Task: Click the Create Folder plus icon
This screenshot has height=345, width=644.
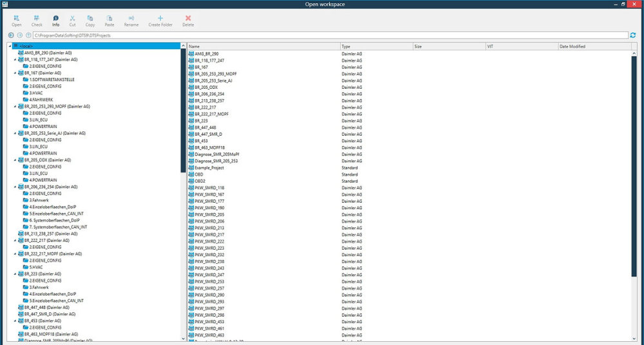Action: [x=160, y=18]
